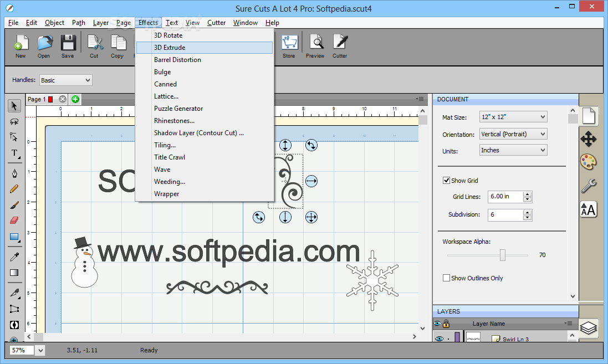Open the Fill & Stroke palette panel

[x=589, y=162]
